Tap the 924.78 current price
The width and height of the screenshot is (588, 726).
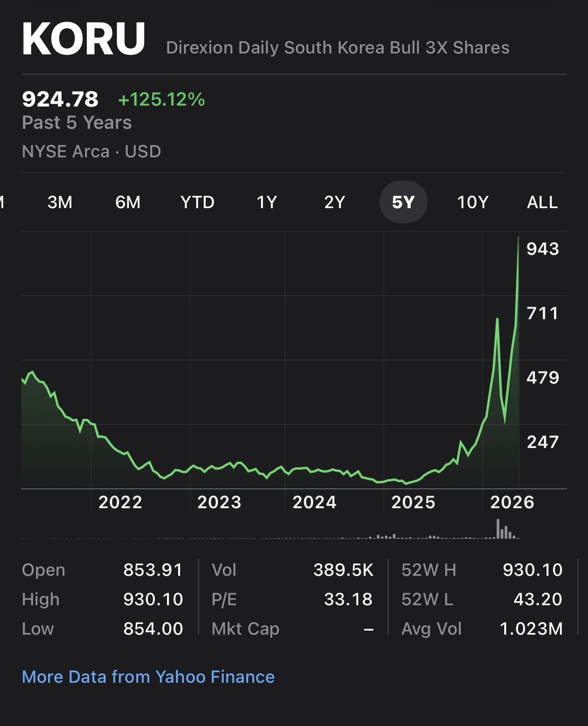60,99
